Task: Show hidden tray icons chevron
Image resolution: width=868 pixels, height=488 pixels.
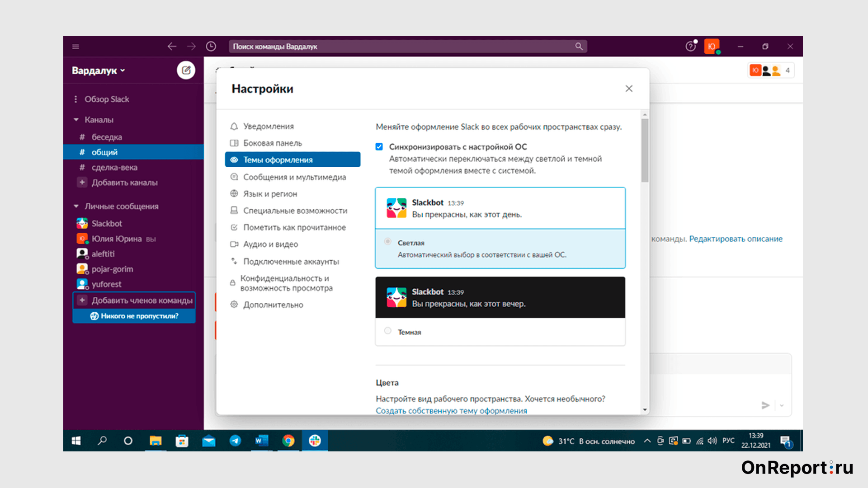Action: pyautogui.click(x=647, y=441)
